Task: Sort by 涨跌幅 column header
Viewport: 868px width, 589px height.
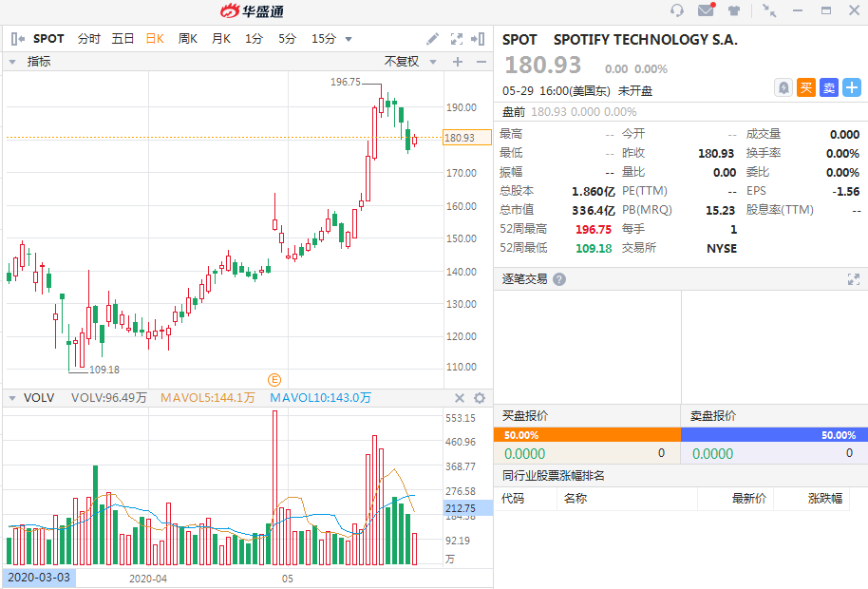Action: point(825,498)
